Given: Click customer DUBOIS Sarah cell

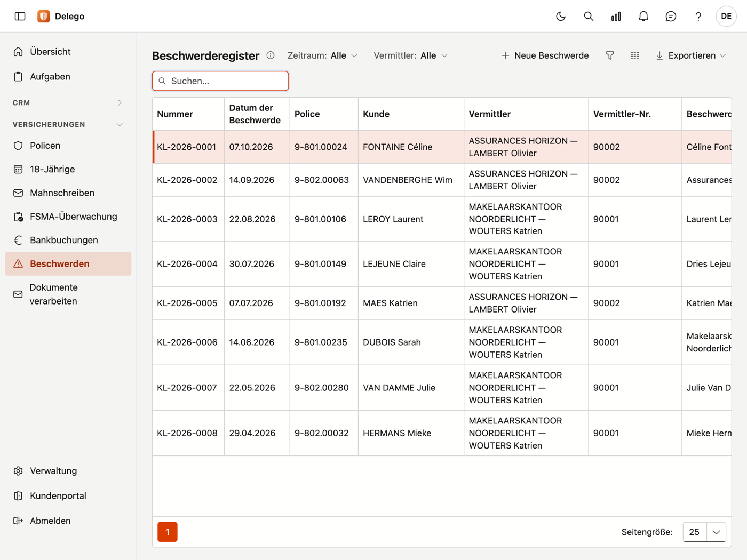Looking at the screenshot, I should 411,342.
